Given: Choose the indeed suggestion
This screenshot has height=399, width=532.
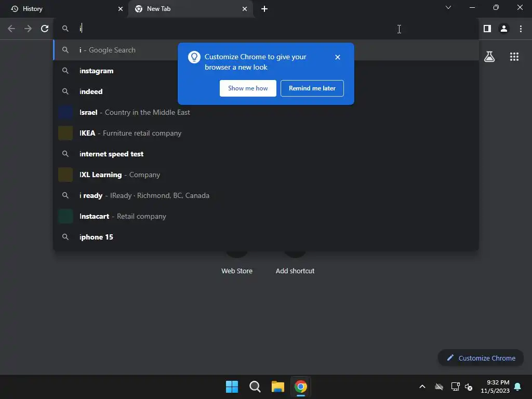Looking at the screenshot, I should coord(266,91).
